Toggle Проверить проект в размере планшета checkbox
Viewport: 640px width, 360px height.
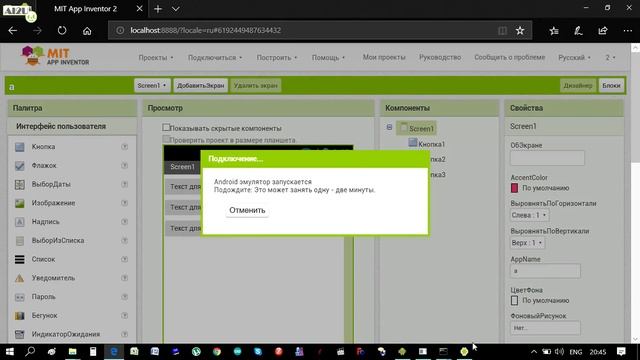pyautogui.click(x=166, y=139)
